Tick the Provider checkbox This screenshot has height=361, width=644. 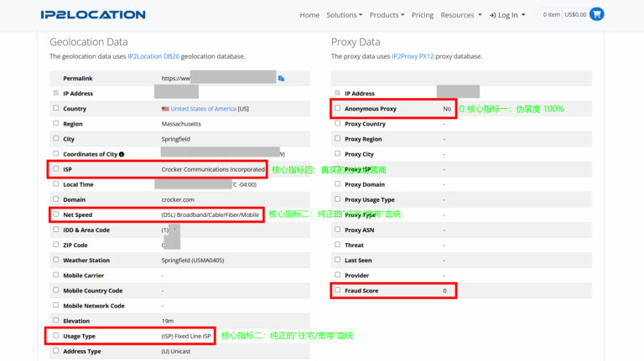click(338, 275)
